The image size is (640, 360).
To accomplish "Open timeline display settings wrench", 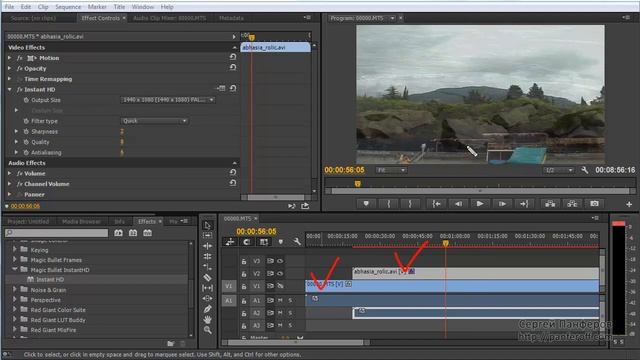I will click(297, 242).
